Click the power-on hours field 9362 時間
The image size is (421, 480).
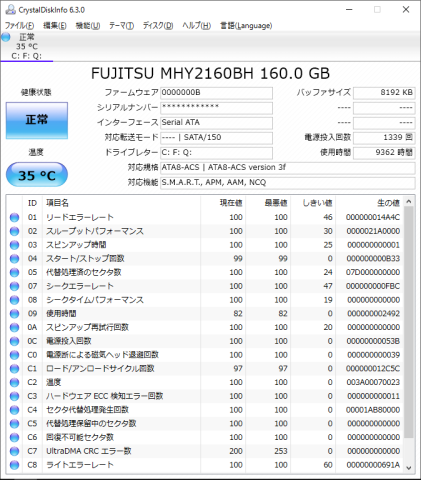point(384,153)
